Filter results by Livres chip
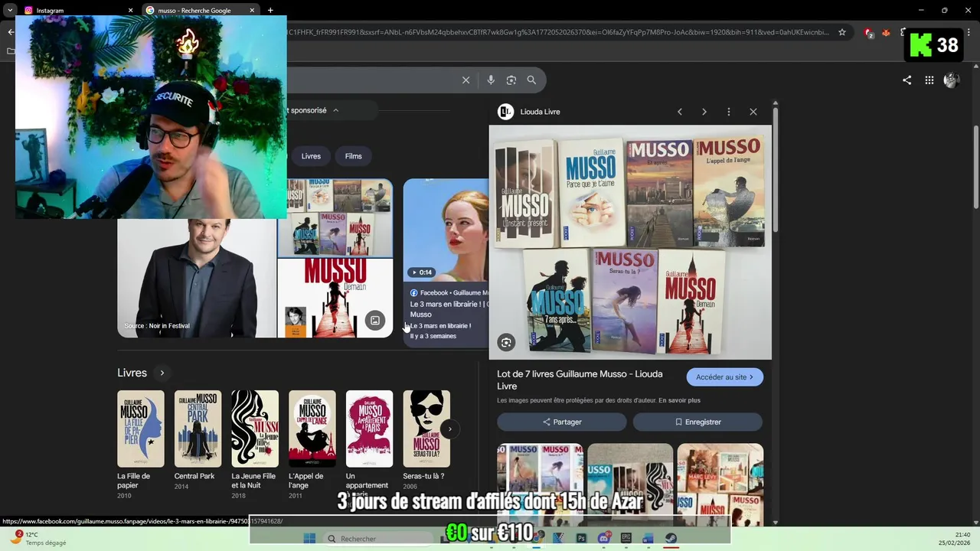 (x=311, y=156)
